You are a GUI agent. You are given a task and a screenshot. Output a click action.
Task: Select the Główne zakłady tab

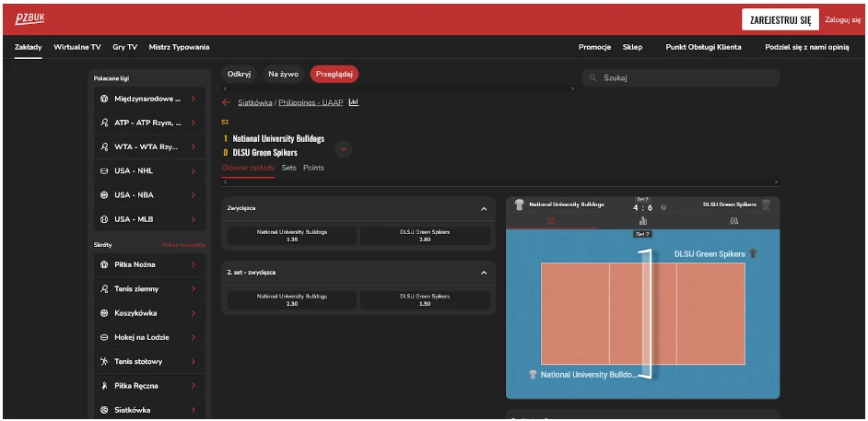click(x=248, y=168)
